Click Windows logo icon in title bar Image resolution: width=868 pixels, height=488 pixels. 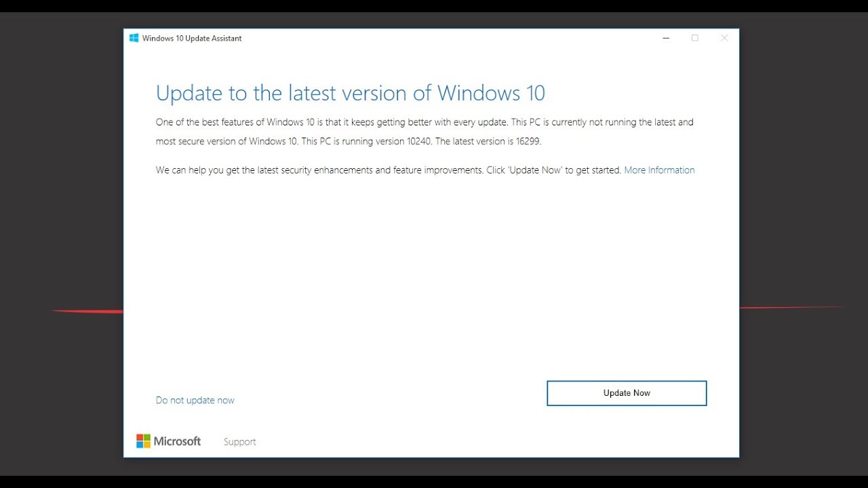pyautogui.click(x=134, y=38)
